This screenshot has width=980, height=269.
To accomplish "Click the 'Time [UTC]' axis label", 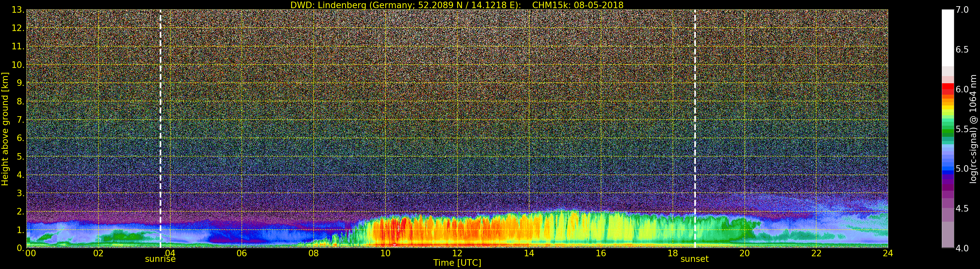I will tap(457, 263).
